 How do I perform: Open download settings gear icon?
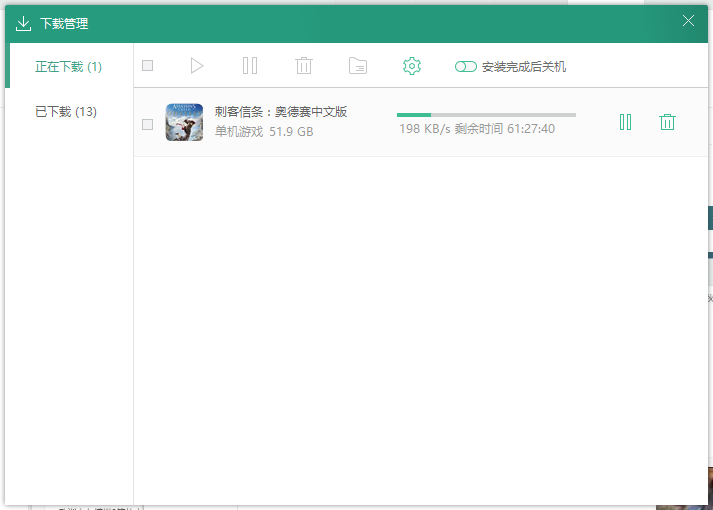(x=412, y=66)
